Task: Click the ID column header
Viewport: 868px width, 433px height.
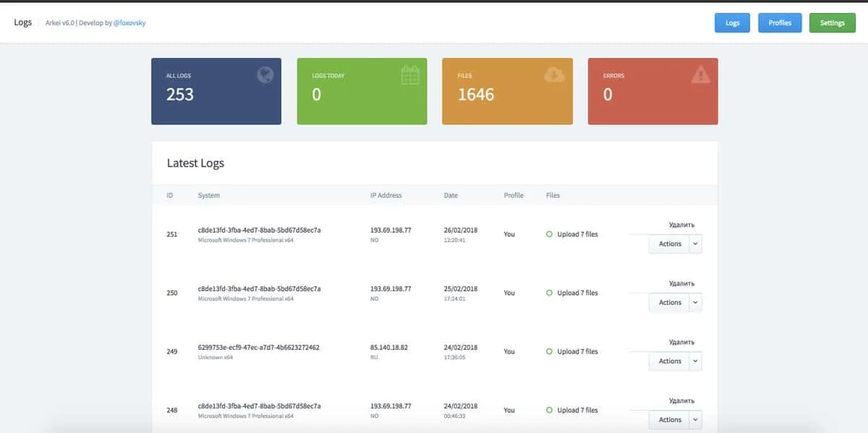Action: tap(170, 196)
